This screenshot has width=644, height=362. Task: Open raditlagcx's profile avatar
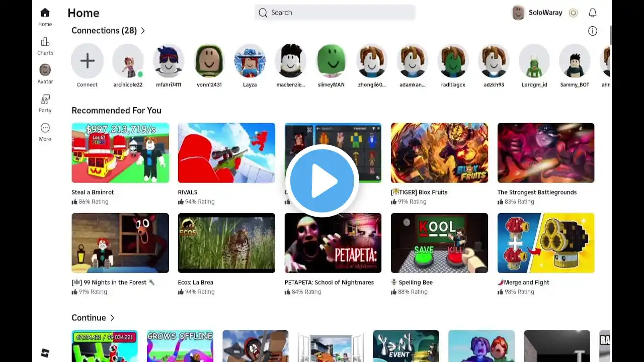point(453,61)
